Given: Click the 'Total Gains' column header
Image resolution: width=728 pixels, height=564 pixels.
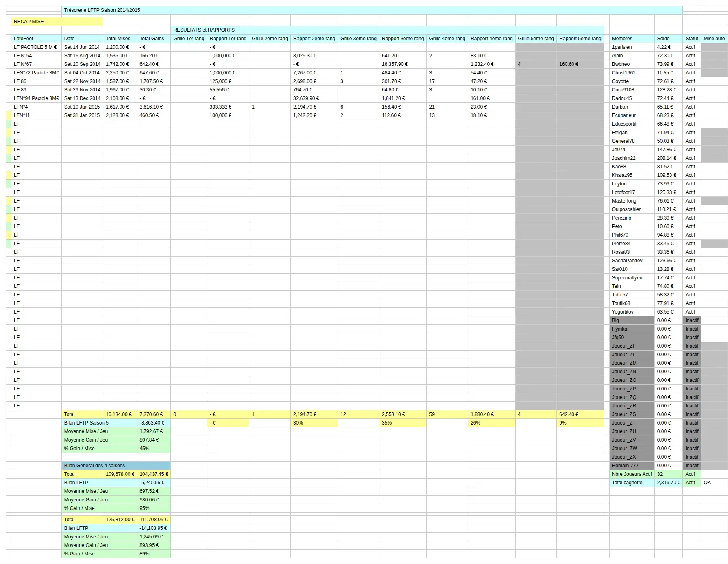Looking at the screenshot, I should click(x=154, y=39).
